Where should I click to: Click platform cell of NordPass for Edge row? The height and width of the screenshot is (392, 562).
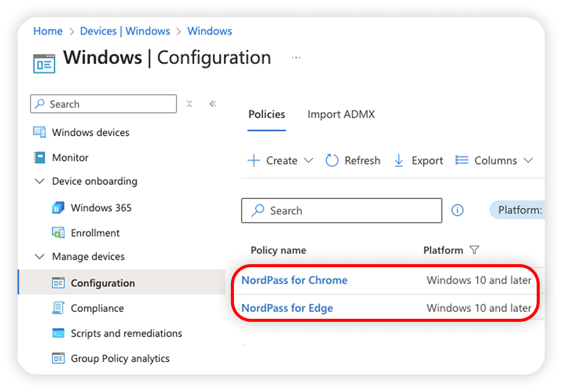click(x=479, y=308)
